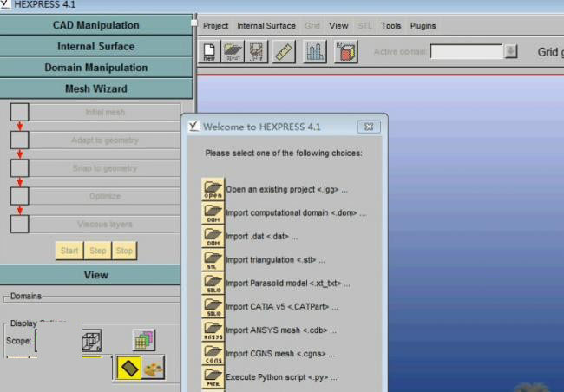Open the Internal Surface menu in menu bar

pos(266,26)
